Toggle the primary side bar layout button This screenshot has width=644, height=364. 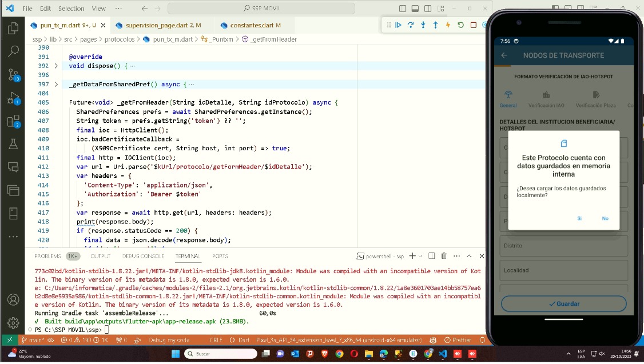(x=403, y=9)
